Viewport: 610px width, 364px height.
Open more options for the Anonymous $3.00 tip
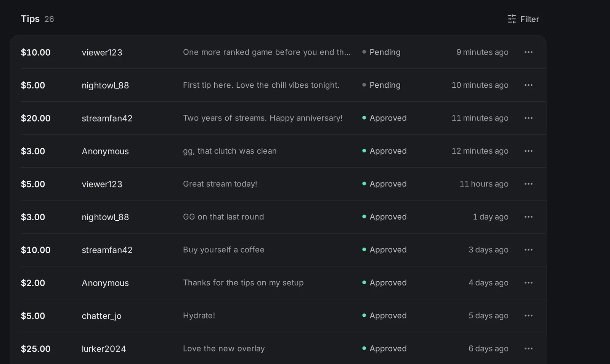tap(528, 151)
